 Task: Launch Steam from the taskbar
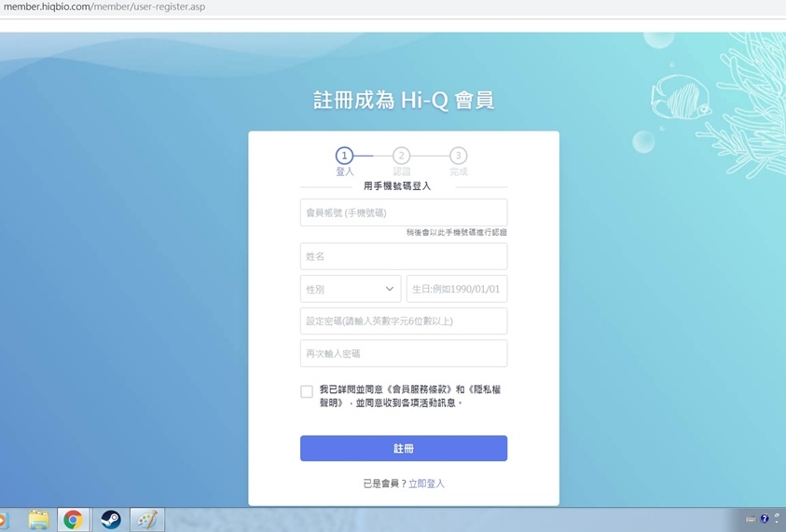click(110, 520)
